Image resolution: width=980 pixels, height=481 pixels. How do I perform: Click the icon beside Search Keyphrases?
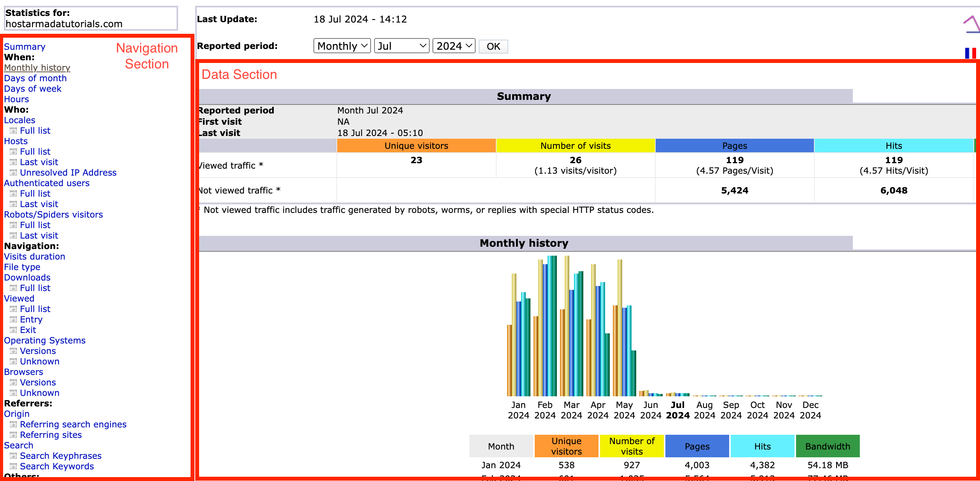point(13,456)
